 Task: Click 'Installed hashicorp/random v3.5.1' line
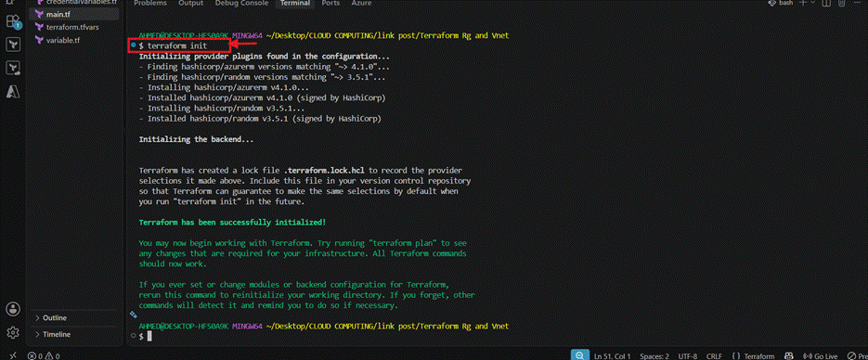point(260,119)
